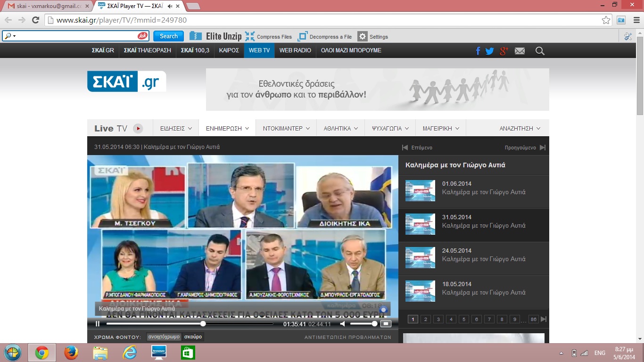
Task: Select σκούρο dark background option
Action: click(193, 337)
